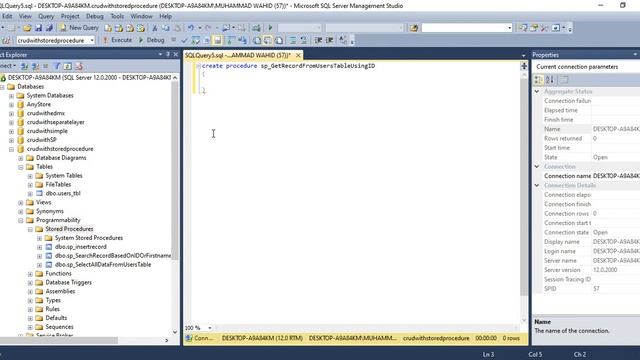Collapse Aggregate Status section in Properties
The image size is (640, 360).
tap(537, 91)
